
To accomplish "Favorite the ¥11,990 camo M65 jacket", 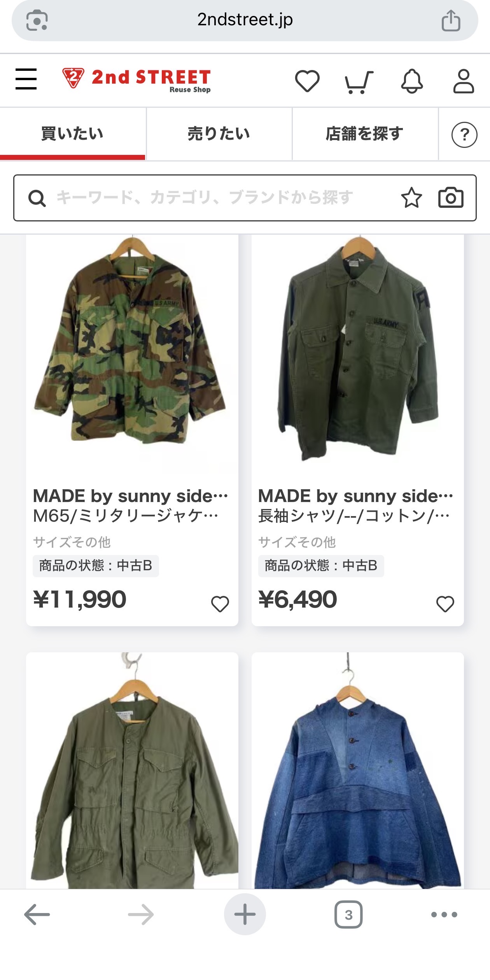I will pyautogui.click(x=220, y=604).
